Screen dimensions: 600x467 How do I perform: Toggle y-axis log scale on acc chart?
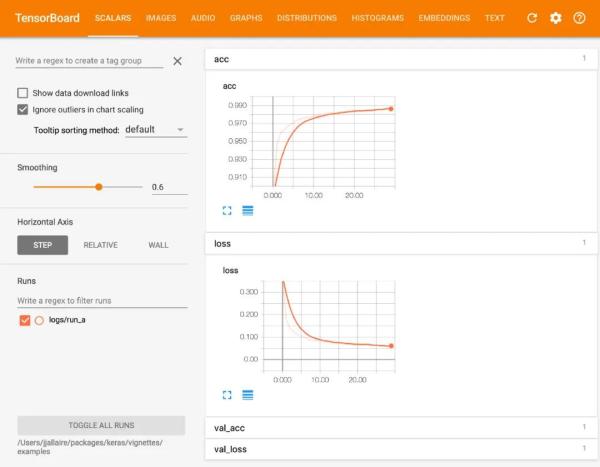pos(247,210)
